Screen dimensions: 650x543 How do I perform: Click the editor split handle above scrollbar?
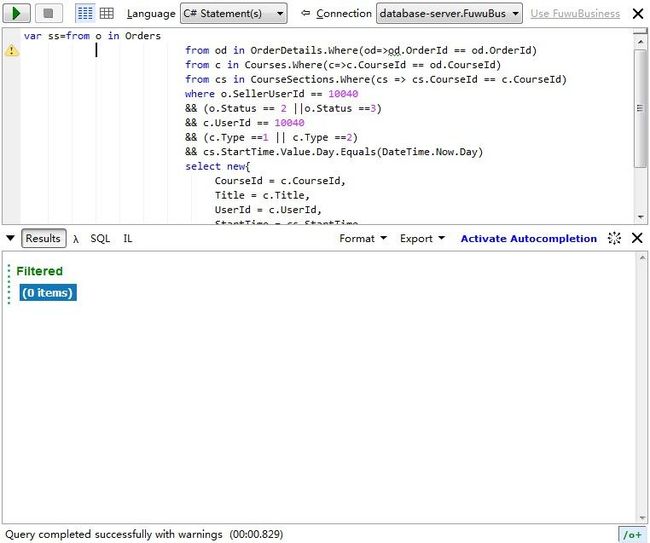pyautogui.click(x=640, y=32)
